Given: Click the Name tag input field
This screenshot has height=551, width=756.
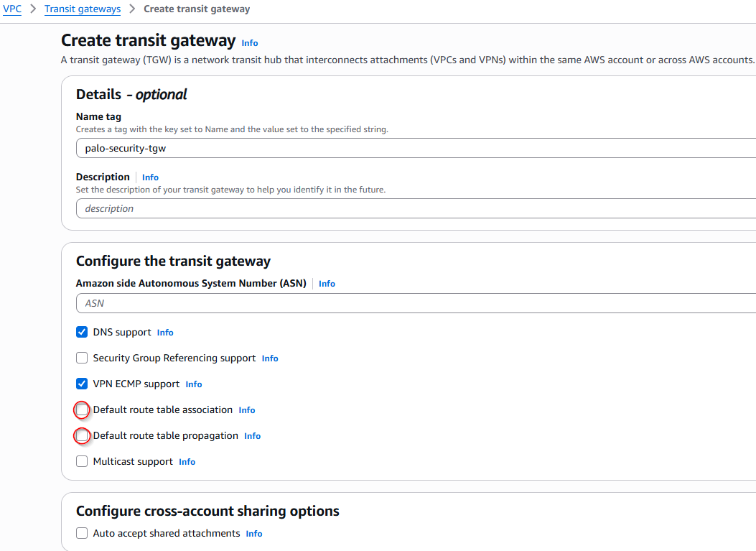Looking at the screenshot, I should (415, 149).
